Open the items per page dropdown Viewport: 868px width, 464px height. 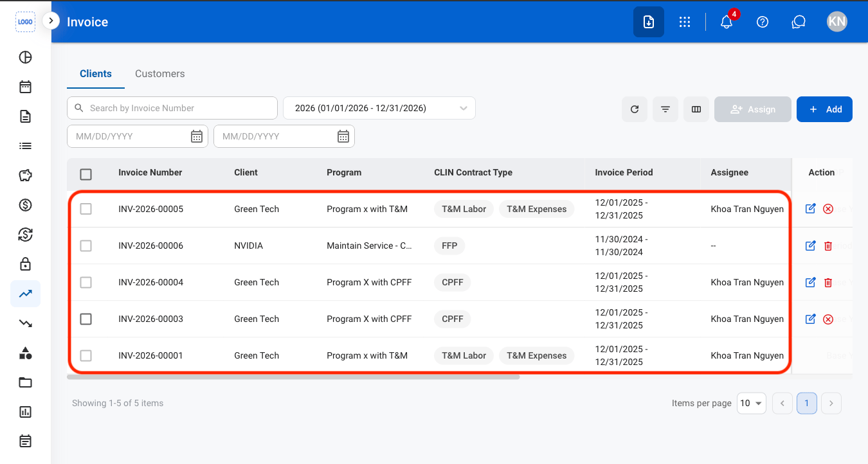(752, 403)
